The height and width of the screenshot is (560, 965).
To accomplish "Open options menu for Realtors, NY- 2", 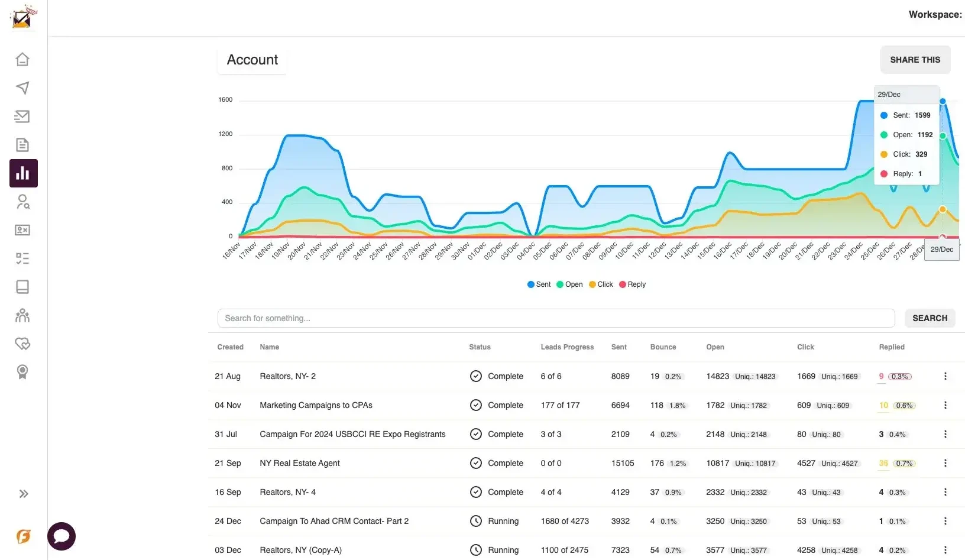I will pos(945,376).
